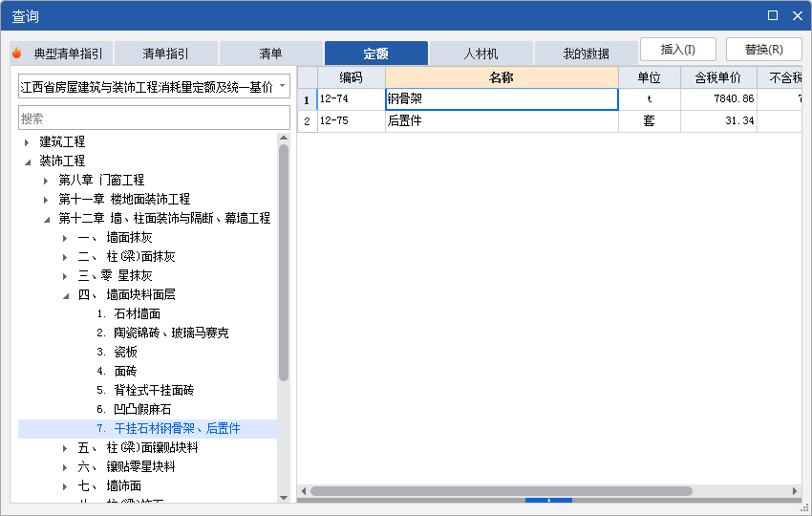Expand the 建筑工程 tree node
812x516 pixels.
(27, 142)
